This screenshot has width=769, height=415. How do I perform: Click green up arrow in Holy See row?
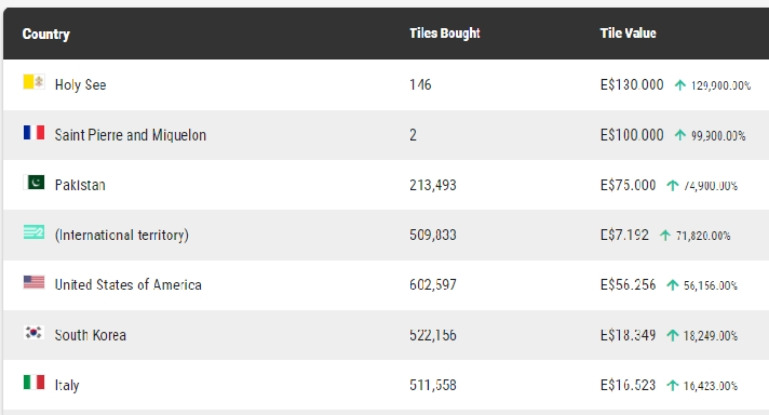pos(680,85)
